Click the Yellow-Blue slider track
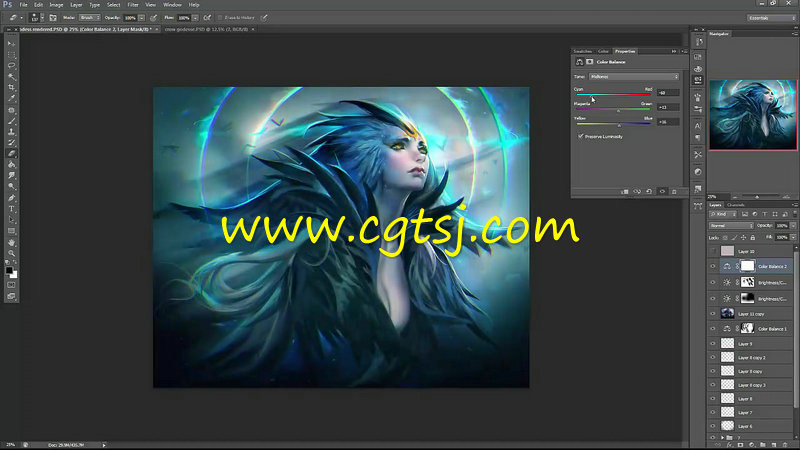The width and height of the screenshot is (800, 450). [x=613, y=124]
